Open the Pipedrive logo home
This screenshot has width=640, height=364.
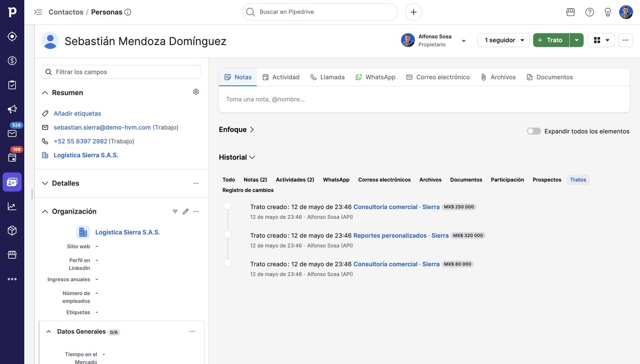(x=12, y=12)
